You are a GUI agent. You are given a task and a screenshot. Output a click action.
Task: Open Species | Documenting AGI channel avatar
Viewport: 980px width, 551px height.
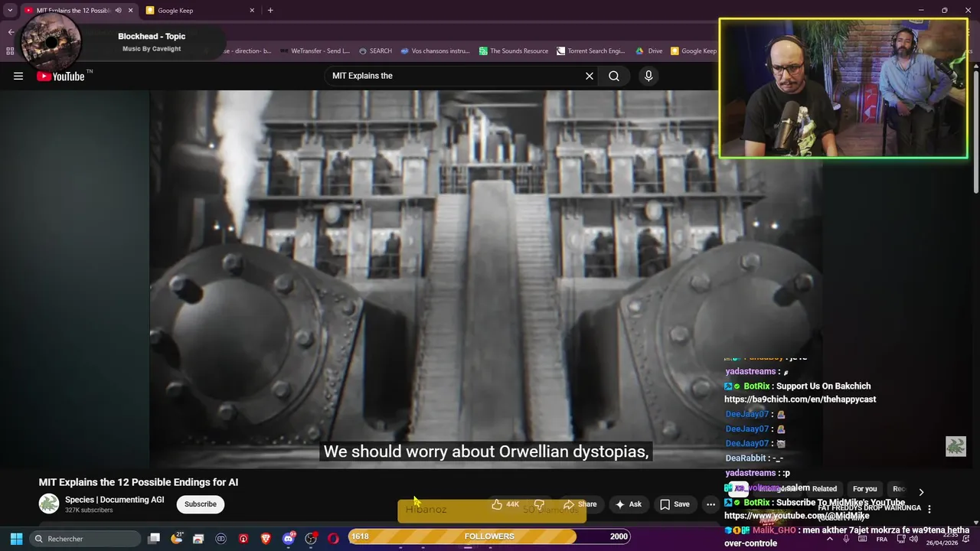(x=49, y=504)
